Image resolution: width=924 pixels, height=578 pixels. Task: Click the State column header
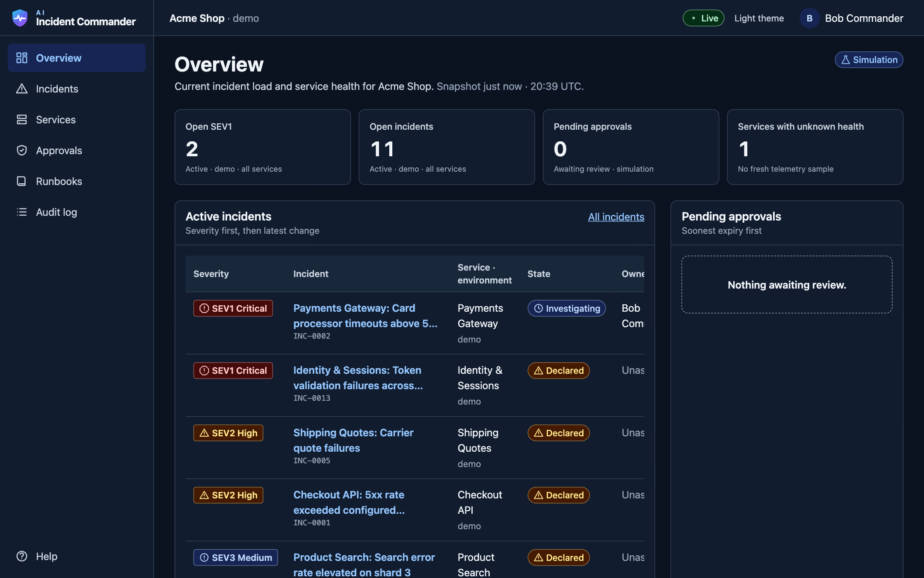[539, 274]
